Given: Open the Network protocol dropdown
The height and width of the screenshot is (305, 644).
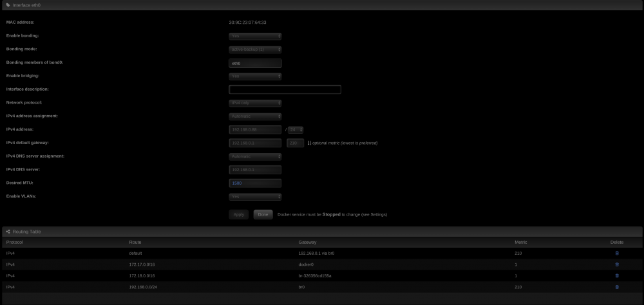Looking at the screenshot, I should 255,103.
